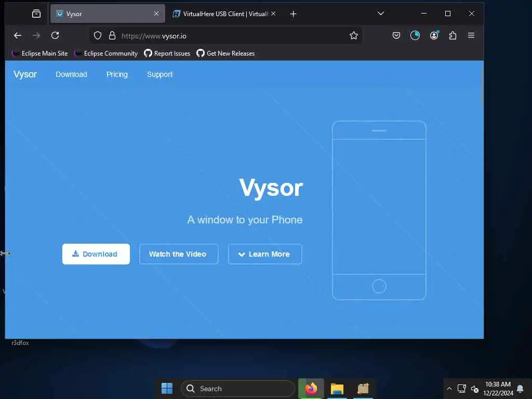Viewport: 532px width, 399px height.
Task: Open Get New Releases bookmark
Action: pyautogui.click(x=225, y=54)
